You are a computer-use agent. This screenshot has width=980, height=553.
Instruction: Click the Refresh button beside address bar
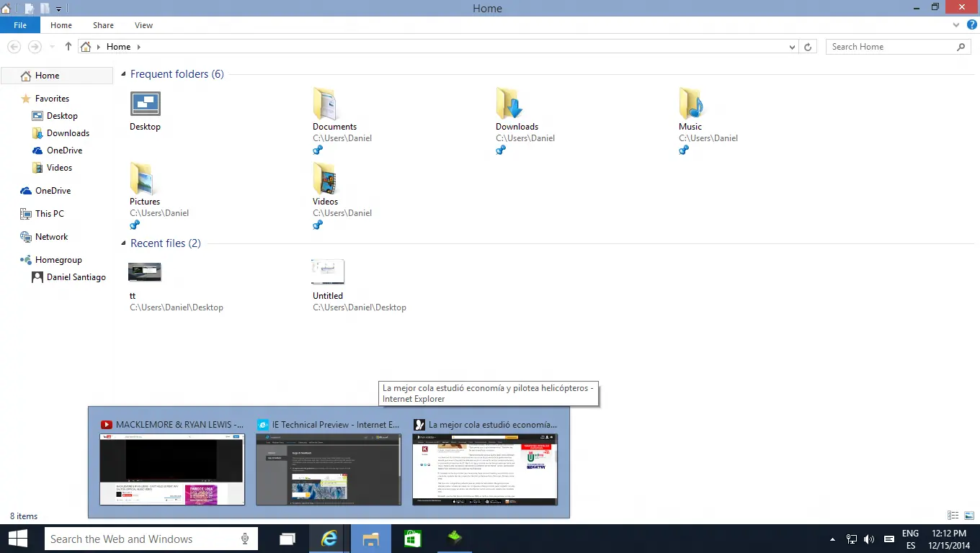(x=808, y=47)
